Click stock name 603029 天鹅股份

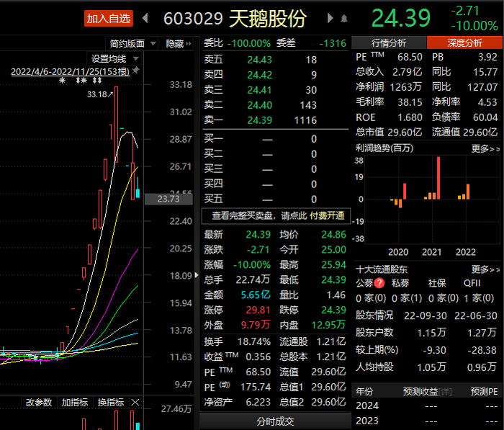pos(235,18)
